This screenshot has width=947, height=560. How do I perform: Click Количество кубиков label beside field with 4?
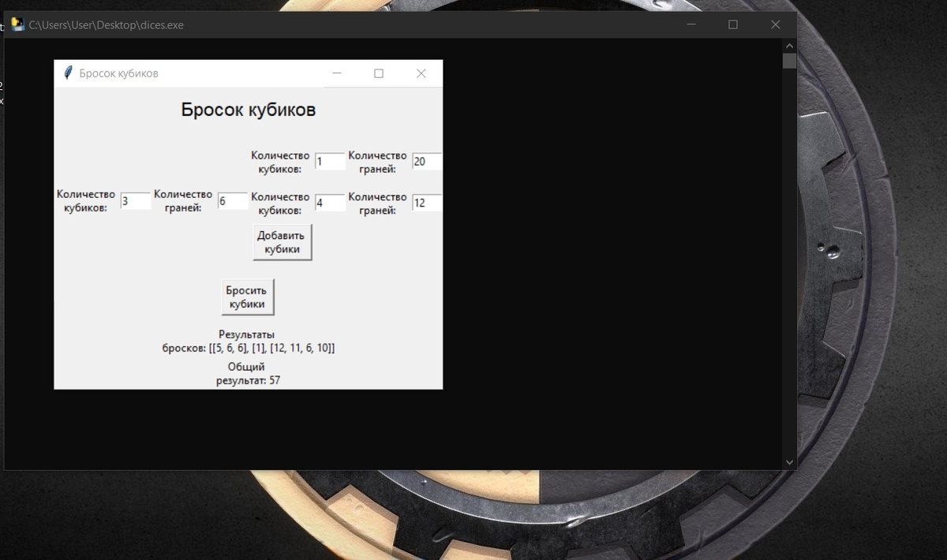[280, 203]
